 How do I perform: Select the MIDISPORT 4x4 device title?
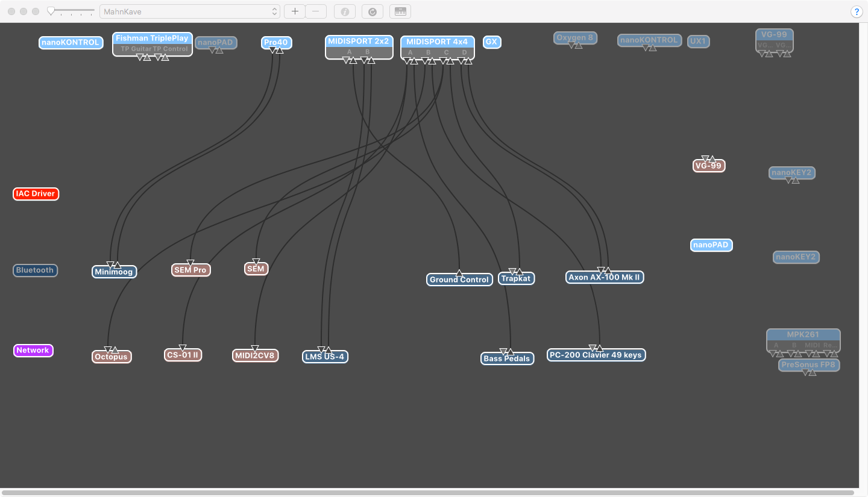(437, 42)
